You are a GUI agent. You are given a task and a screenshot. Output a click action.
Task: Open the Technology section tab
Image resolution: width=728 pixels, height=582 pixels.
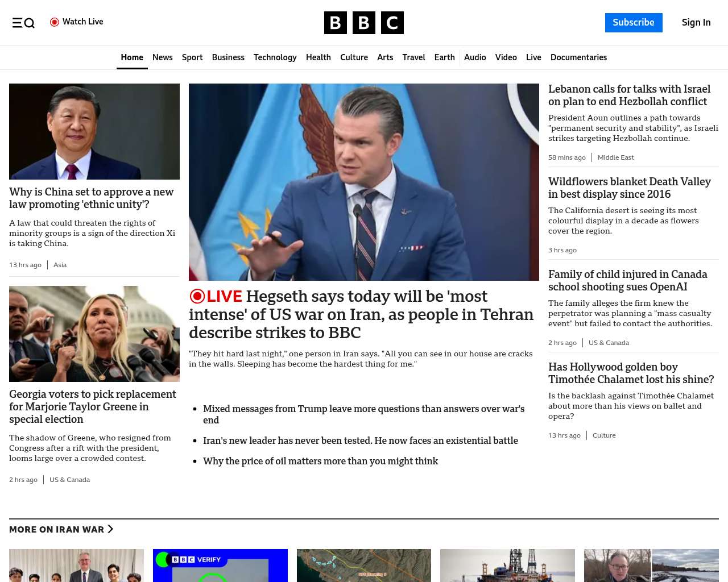coord(275,57)
